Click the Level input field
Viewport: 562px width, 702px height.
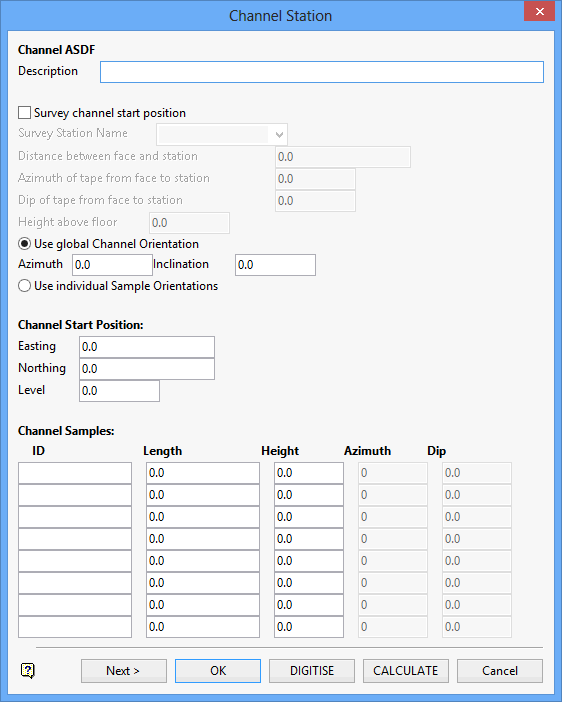[120, 391]
